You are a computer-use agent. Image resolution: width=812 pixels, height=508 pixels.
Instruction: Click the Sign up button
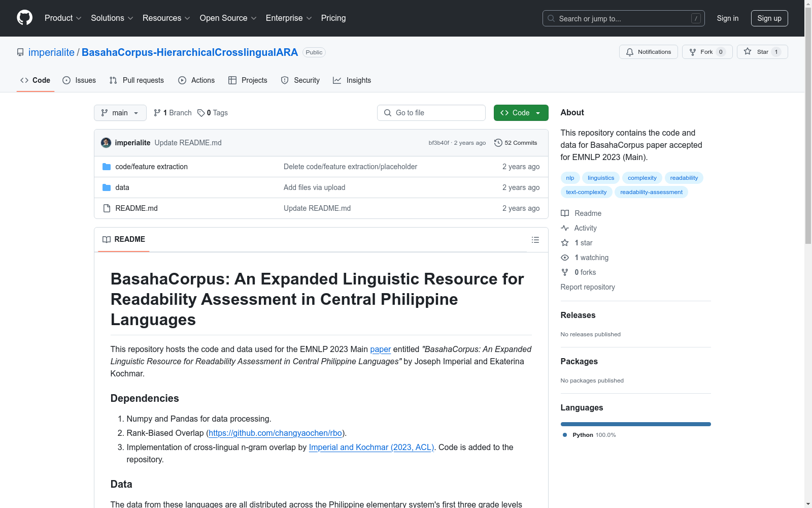pos(769,18)
